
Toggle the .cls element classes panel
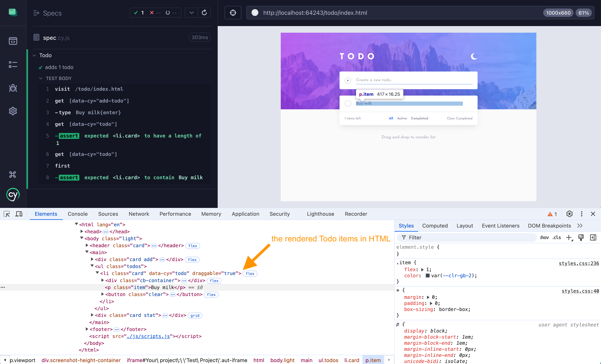pos(557,238)
